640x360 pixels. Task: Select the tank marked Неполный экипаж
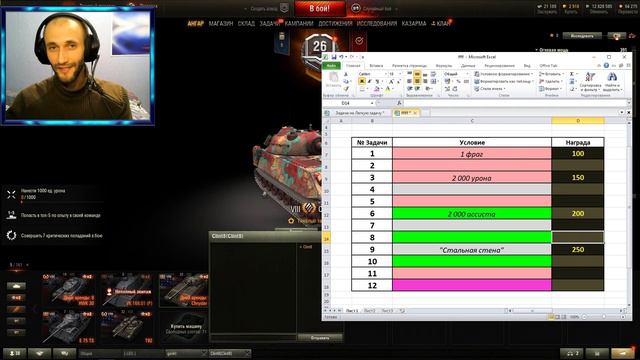(x=127, y=290)
